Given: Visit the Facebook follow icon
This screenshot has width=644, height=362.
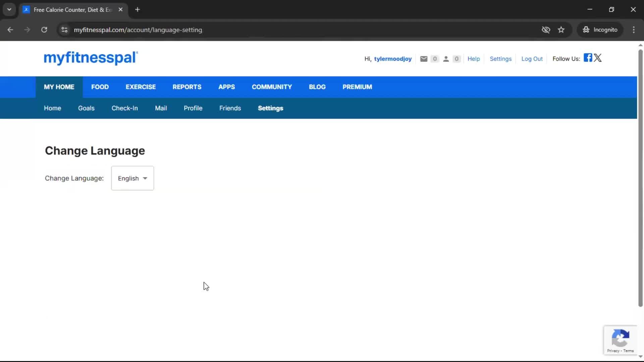Looking at the screenshot, I should (x=588, y=58).
